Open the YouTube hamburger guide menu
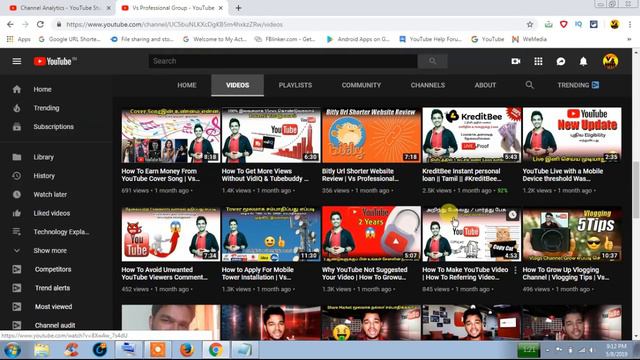This screenshot has height=360, width=640. pyautogui.click(x=17, y=61)
